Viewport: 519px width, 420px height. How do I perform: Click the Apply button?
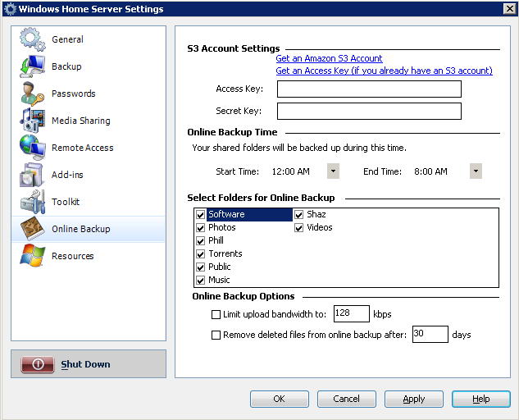click(414, 399)
